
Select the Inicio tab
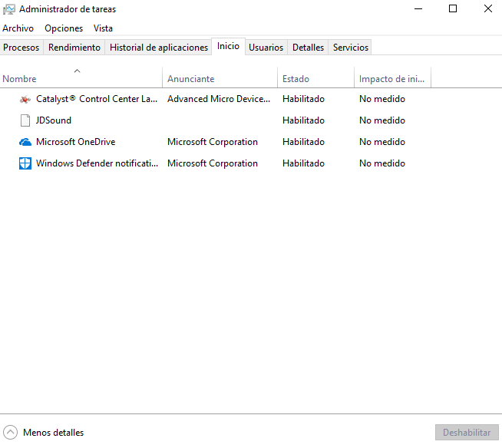click(228, 46)
